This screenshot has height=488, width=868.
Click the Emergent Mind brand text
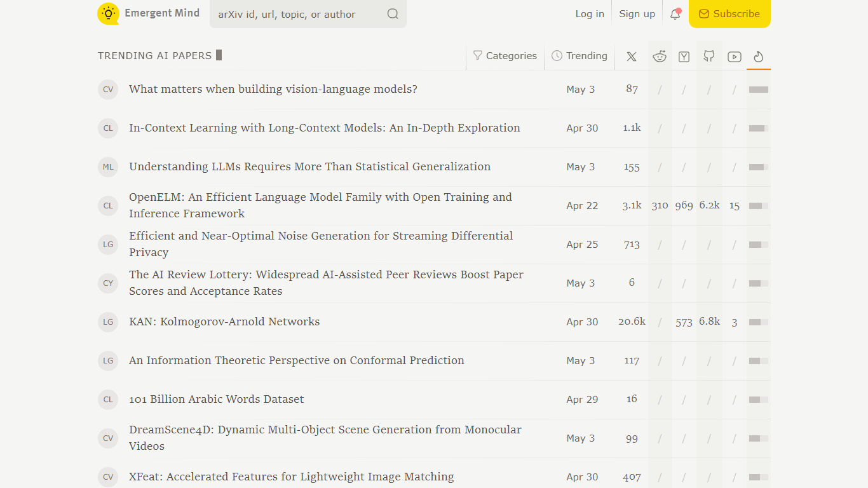click(x=162, y=13)
